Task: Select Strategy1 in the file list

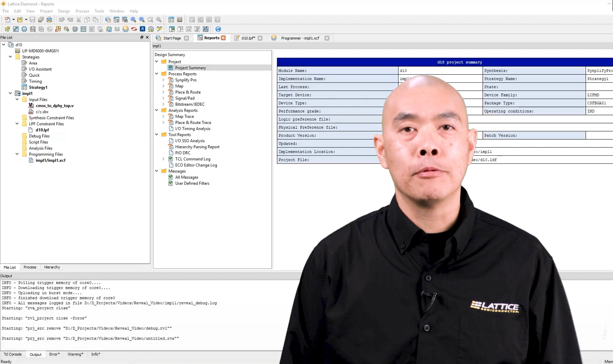Action: [38, 87]
